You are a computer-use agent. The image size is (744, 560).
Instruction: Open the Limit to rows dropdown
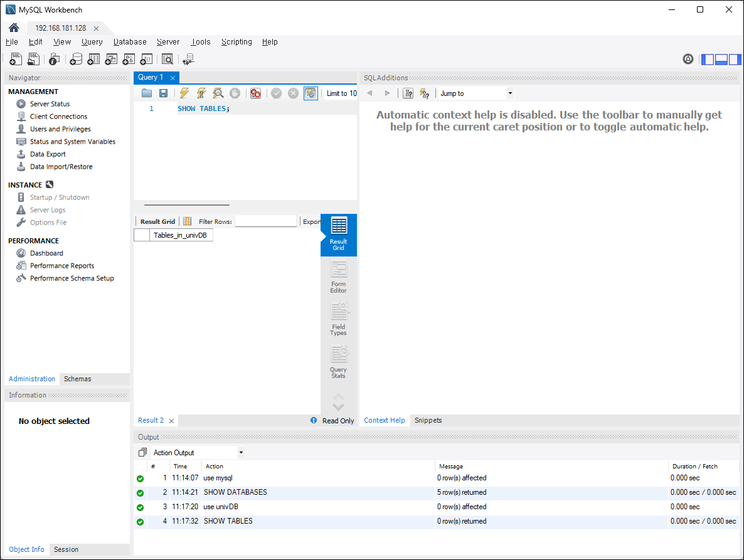click(x=341, y=93)
